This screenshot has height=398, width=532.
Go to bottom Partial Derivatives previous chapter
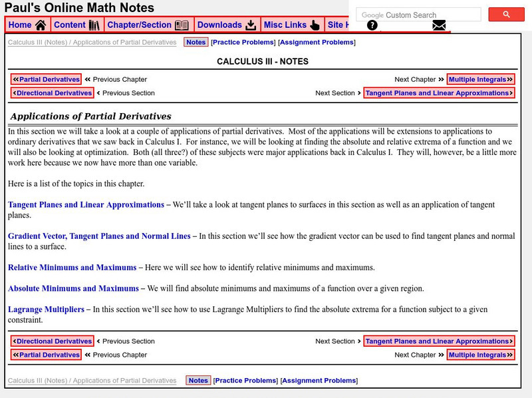click(x=46, y=355)
